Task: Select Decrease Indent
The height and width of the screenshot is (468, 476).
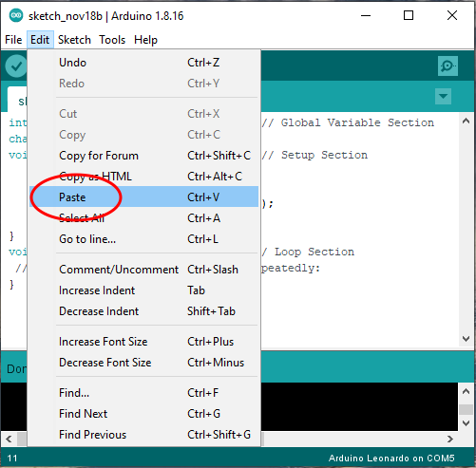Action: pyautogui.click(x=143, y=311)
